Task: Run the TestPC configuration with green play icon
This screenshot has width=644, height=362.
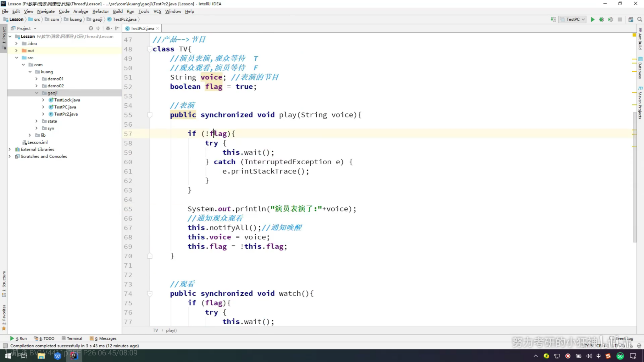Action: tap(592, 19)
